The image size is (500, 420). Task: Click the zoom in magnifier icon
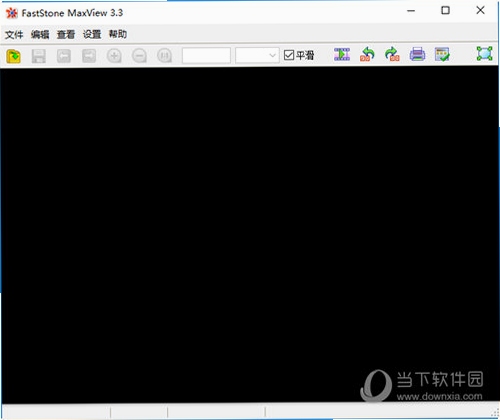coord(114,56)
